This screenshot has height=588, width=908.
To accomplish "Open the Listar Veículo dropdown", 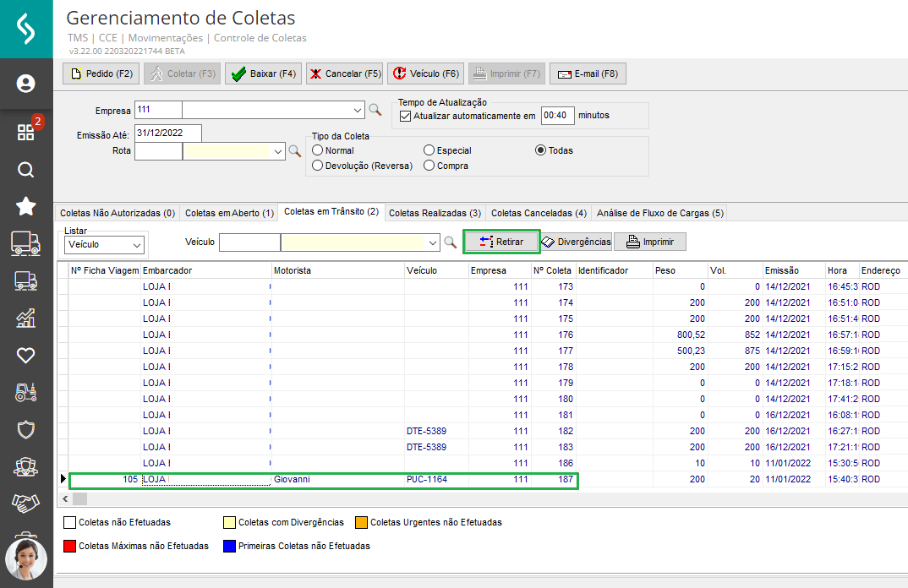I will click(x=137, y=245).
